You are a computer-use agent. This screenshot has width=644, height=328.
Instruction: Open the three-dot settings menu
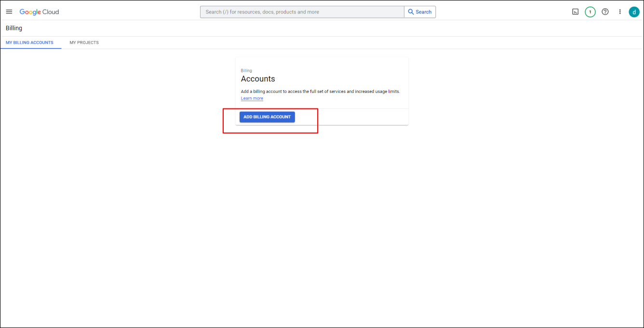click(x=620, y=12)
